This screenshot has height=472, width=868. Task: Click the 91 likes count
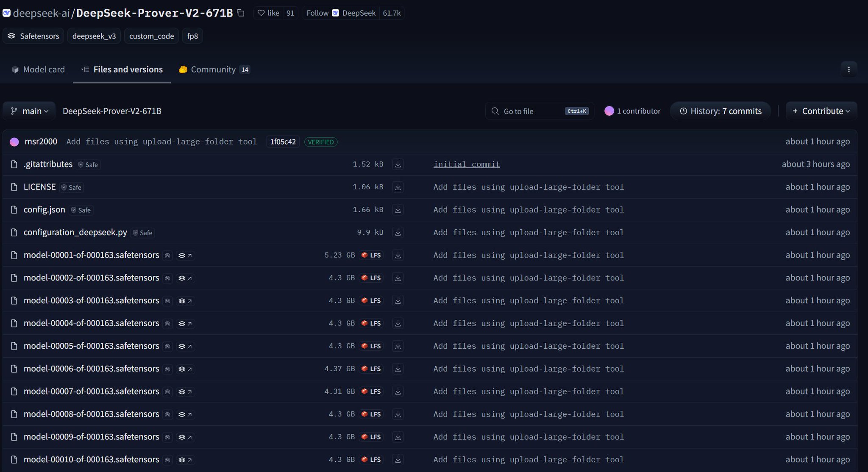click(290, 13)
